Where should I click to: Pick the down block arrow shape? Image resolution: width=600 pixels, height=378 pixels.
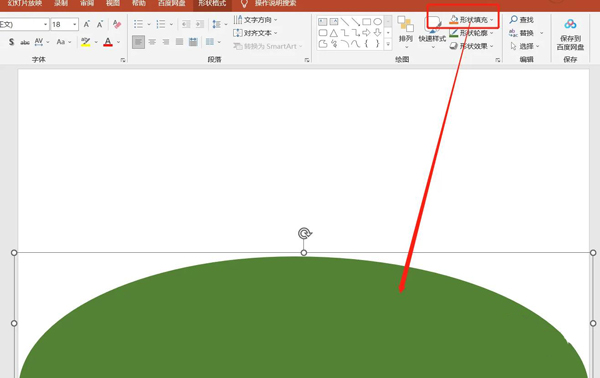pos(378,33)
